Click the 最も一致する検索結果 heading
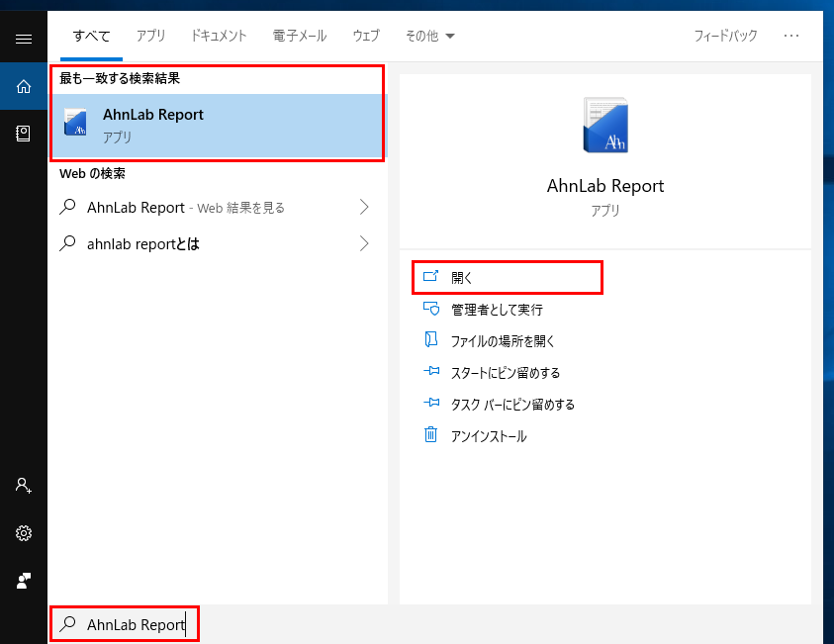This screenshot has width=834, height=644. point(120,78)
